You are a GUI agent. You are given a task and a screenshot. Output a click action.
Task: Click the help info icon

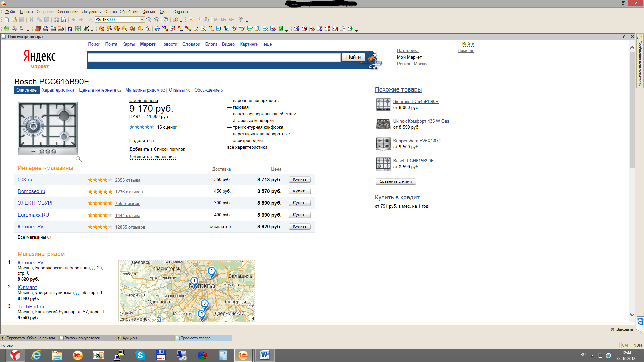coord(175,20)
